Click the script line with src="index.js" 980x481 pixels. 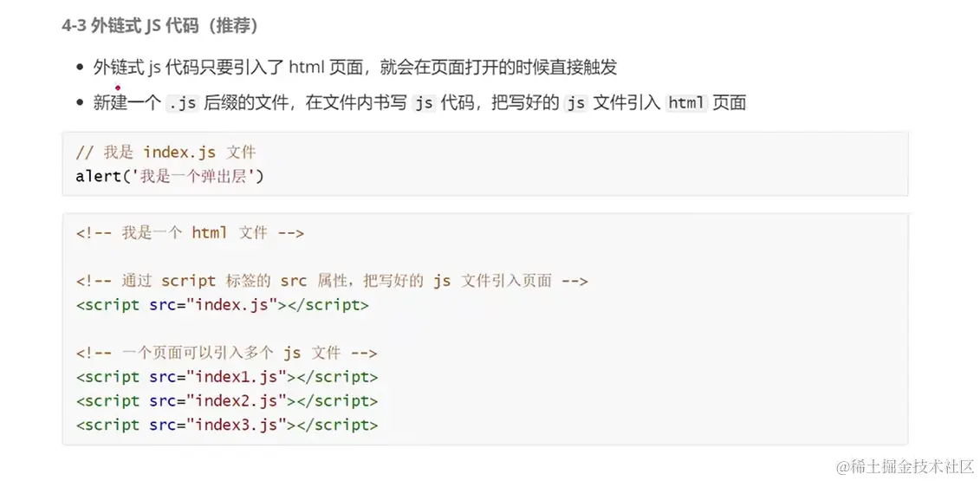click(x=222, y=305)
